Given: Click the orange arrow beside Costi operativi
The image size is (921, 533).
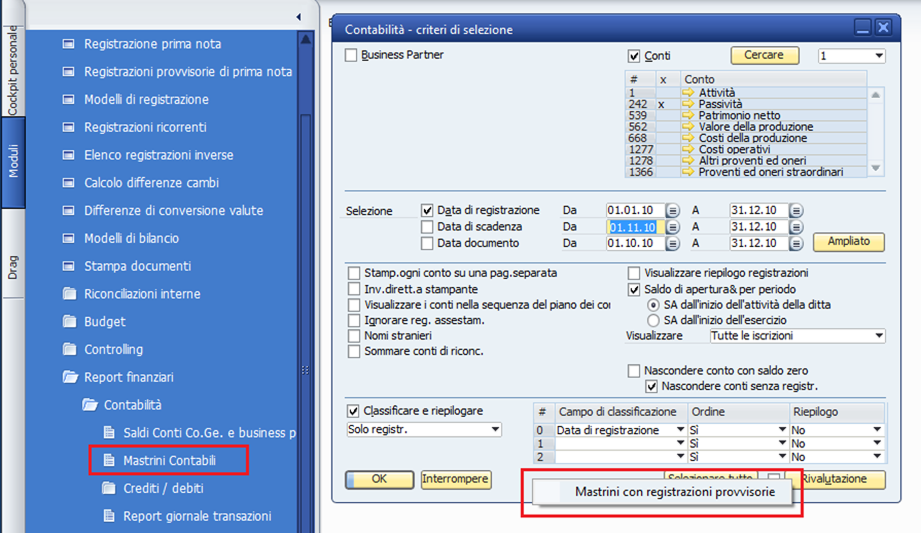Looking at the screenshot, I should click(688, 149).
